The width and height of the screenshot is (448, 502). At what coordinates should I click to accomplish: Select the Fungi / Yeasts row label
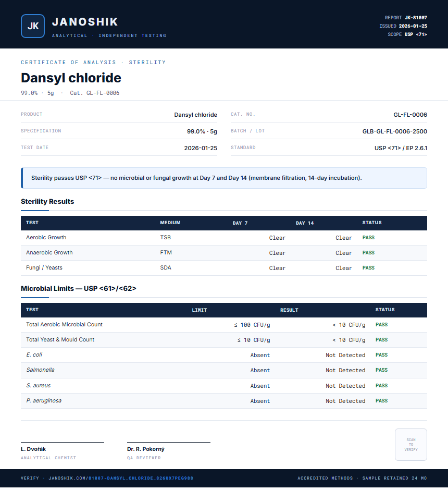[x=44, y=267]
